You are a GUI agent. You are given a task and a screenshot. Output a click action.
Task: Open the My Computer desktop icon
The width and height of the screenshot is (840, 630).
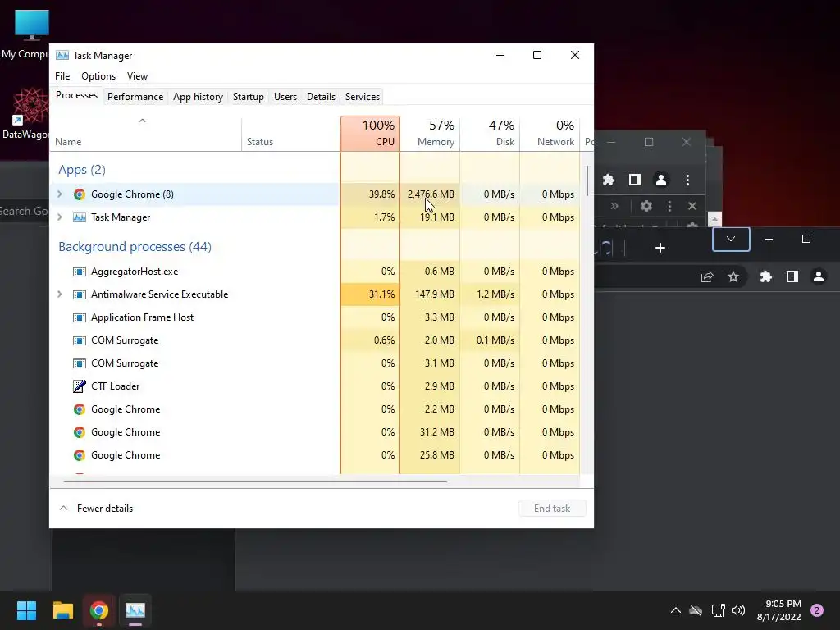(31, 33)
